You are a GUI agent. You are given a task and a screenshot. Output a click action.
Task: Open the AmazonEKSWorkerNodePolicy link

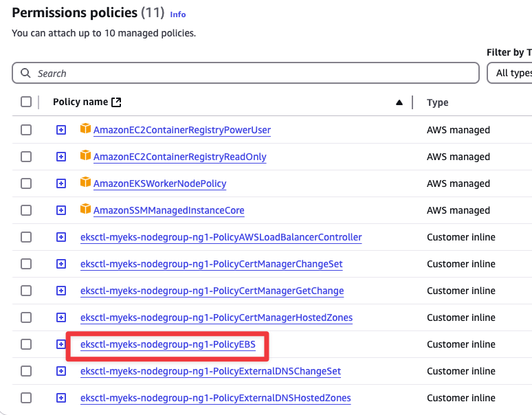pos(159,183)
